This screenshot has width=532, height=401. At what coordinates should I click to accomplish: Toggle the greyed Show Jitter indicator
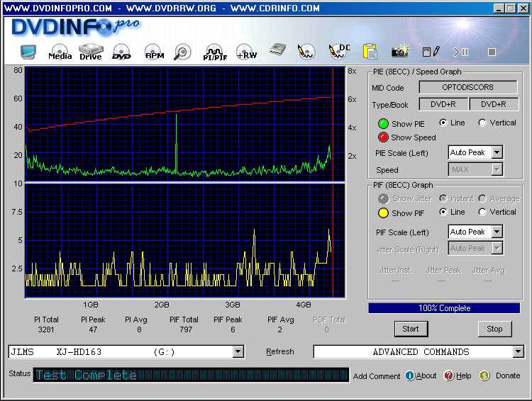click(383, 198)
